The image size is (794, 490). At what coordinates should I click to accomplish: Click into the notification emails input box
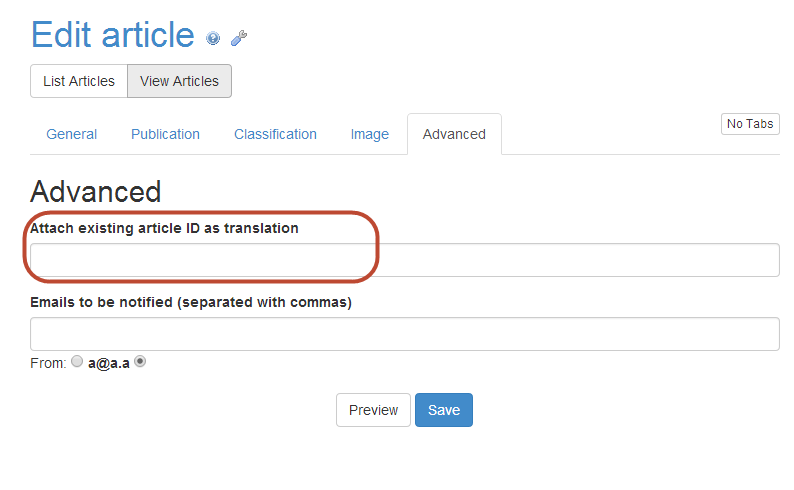[x=404, y=334]
